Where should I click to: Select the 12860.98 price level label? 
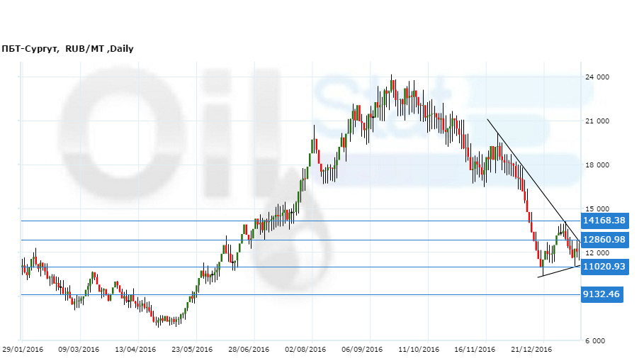pos(604,240)
